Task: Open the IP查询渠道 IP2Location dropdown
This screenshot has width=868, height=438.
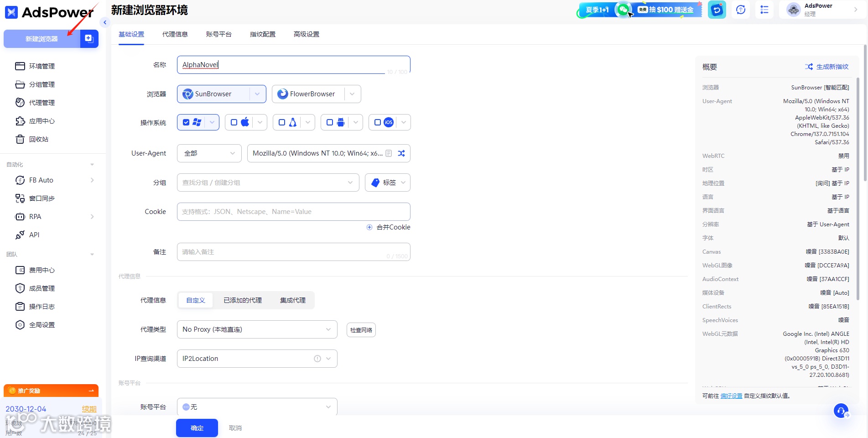Action: 257,359
